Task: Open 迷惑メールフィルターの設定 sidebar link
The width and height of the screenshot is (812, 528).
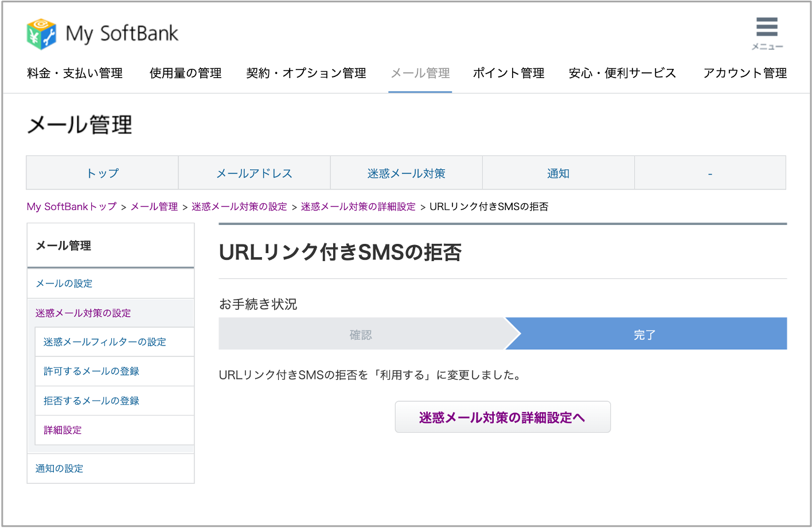Action: pyautogui.click(x=115, y=342)
